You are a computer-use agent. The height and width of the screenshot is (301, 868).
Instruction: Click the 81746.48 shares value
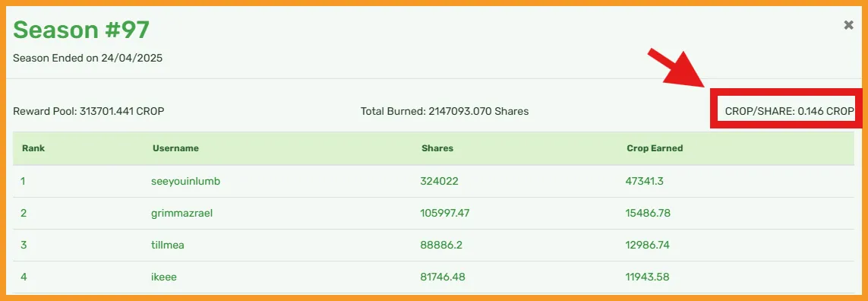coord(442,277)
